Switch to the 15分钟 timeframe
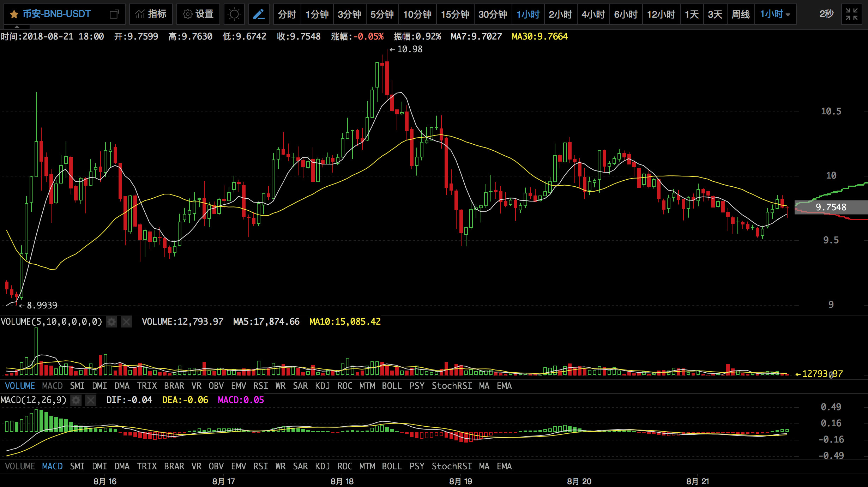Viewport: 868px width, 487px height. (455, 14)
